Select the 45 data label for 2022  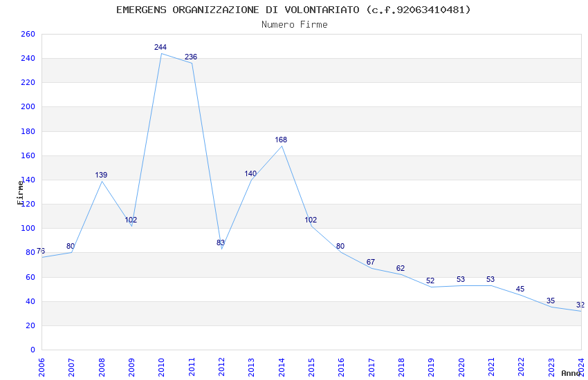520,289
